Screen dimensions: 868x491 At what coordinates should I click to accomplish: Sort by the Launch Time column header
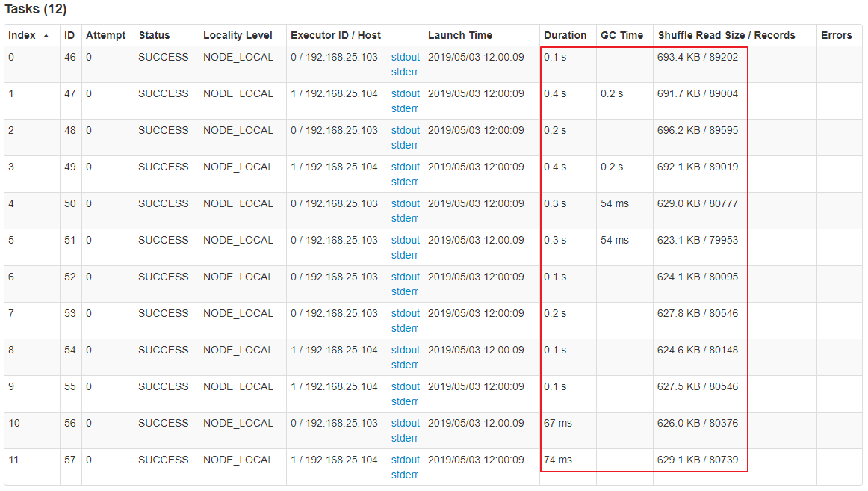click(460, 35)
